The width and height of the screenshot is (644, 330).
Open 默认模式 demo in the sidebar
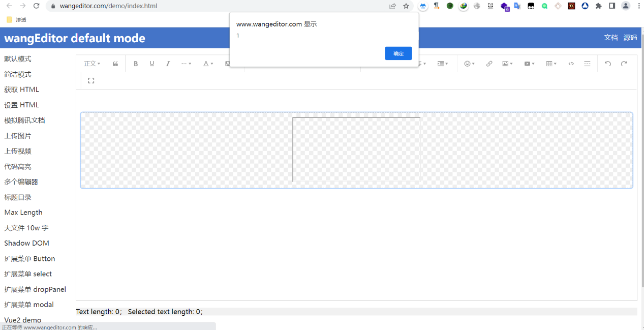pos(18,59)
